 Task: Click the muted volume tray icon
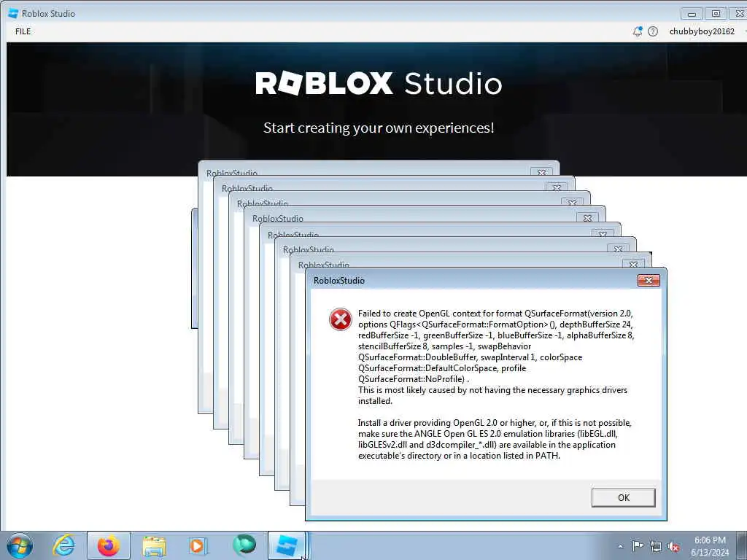point(673,546)
